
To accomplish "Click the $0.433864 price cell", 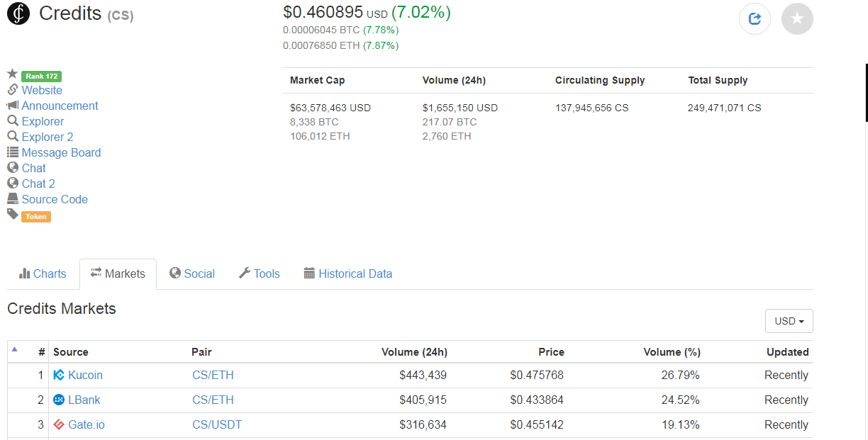I will (x=537, y=400).
